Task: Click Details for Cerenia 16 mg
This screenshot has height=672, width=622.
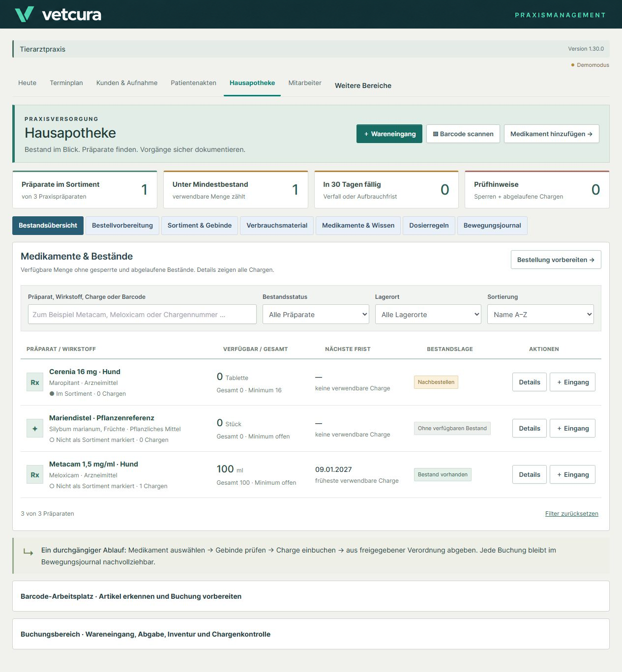Action: pos(530,382)
